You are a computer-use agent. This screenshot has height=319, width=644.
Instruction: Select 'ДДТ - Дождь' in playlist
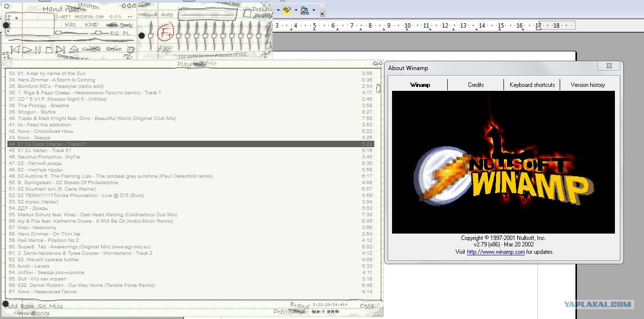tap(190, 208)
